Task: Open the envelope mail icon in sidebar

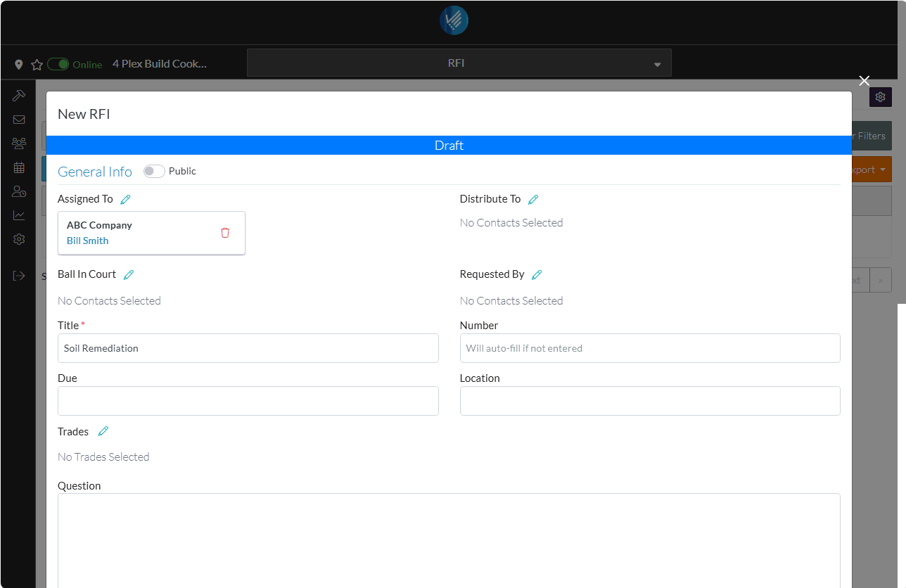Action: pyautogui.click(x=19, y=120)
